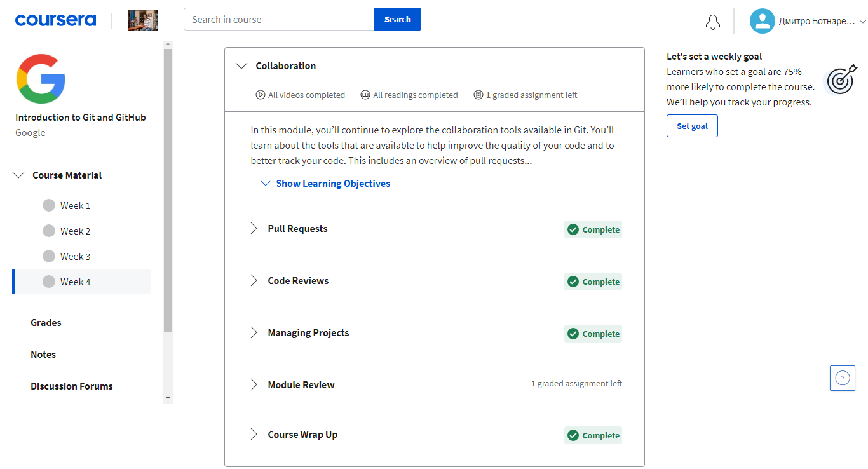Viewport: 868px width, 469px height.
Task: Click Module Review graded assignment left text
Action: [576, 384]
